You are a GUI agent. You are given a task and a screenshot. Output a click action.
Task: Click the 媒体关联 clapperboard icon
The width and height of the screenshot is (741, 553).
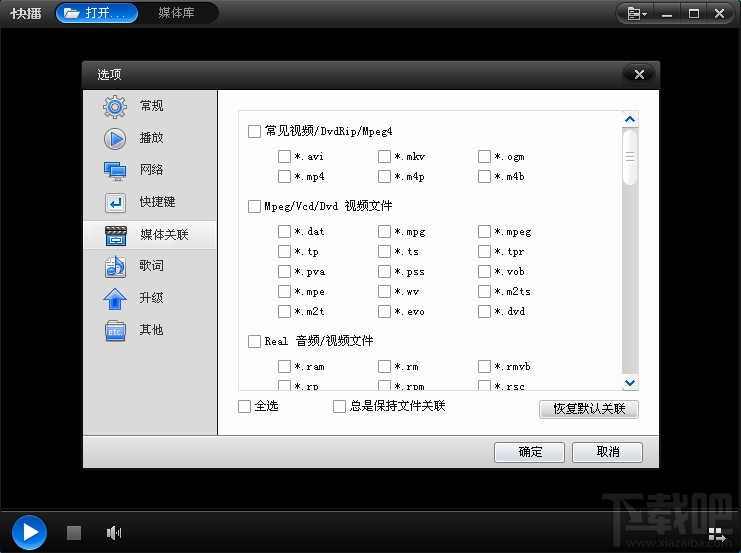[x=116, y=235]
